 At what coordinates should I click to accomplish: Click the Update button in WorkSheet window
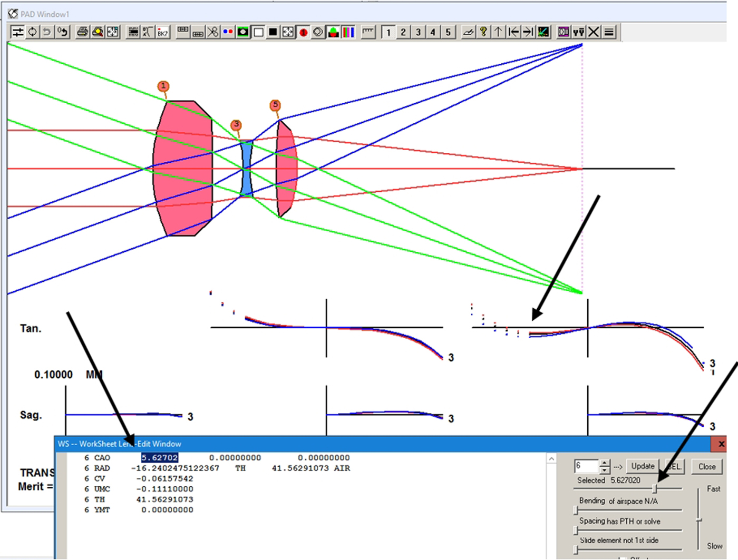pyautogui.click(x=643, y=466)
